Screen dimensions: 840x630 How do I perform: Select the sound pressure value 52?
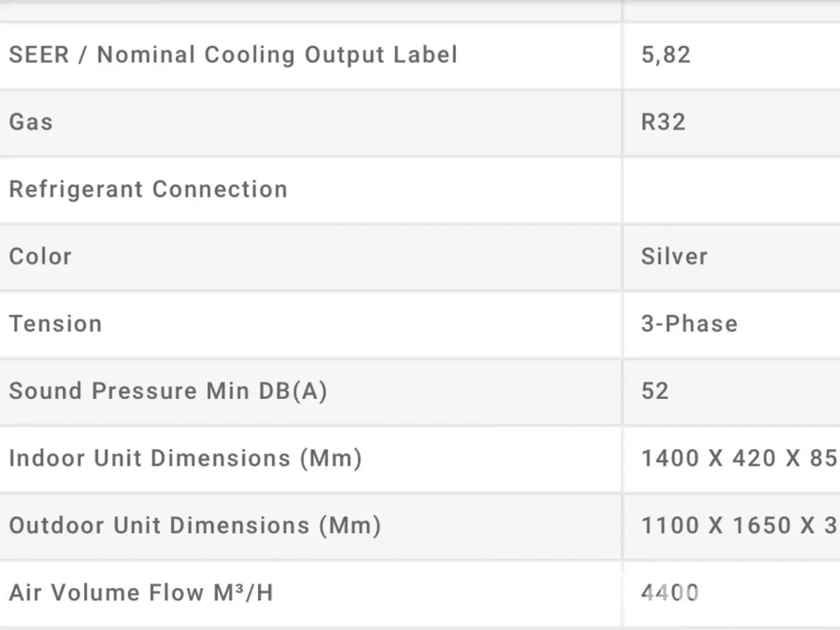point(655,391)
